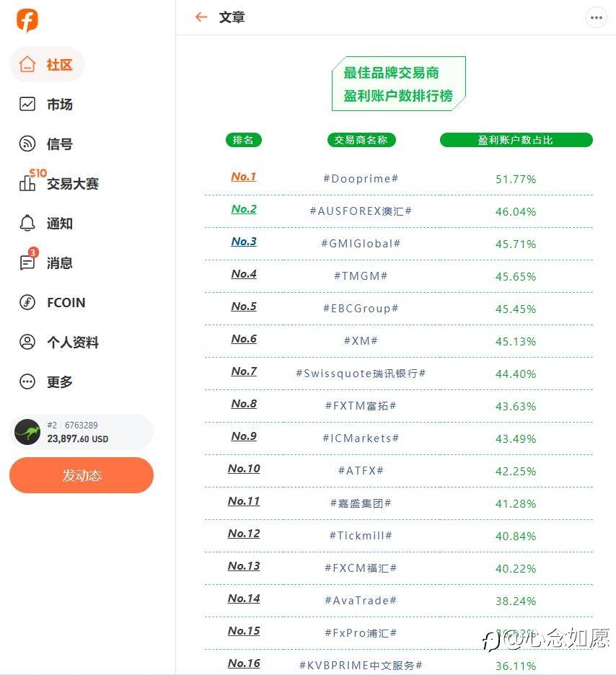Viewport: 616px width, 675px height.
Task: Open the #TMGM# broker tag link
Action: (x=361, y=276)
